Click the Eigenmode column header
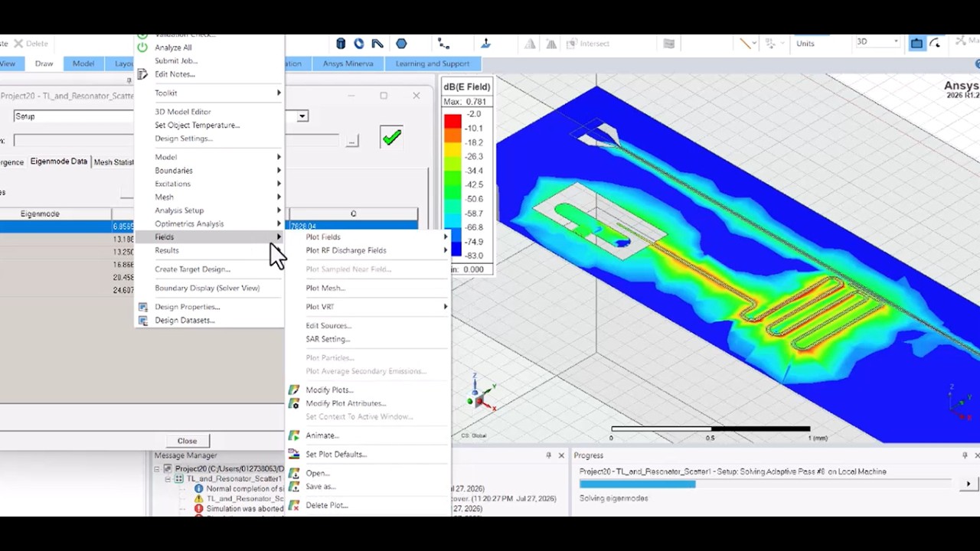This screenshot has height=551, width=980. click(40, 214)
